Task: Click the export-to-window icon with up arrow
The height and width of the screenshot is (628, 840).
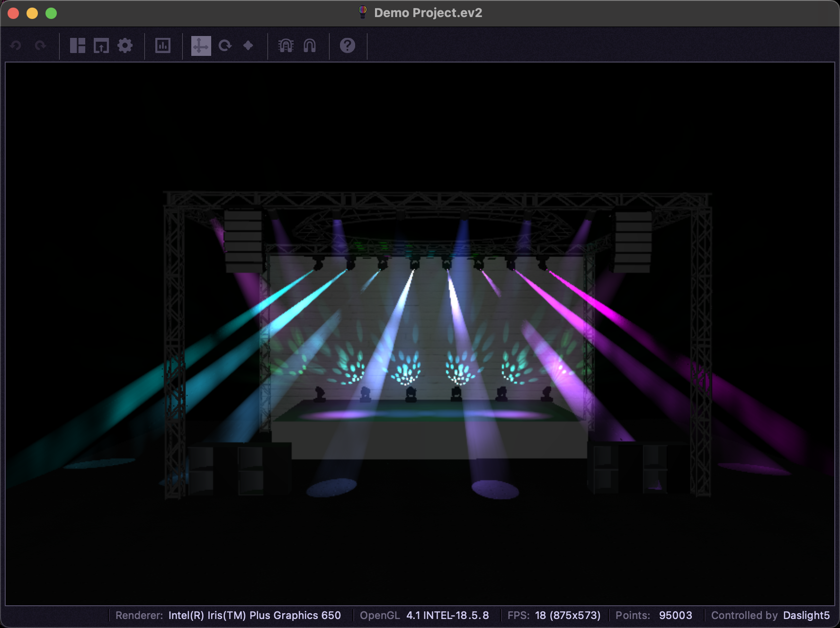Action: click(101, 45)
